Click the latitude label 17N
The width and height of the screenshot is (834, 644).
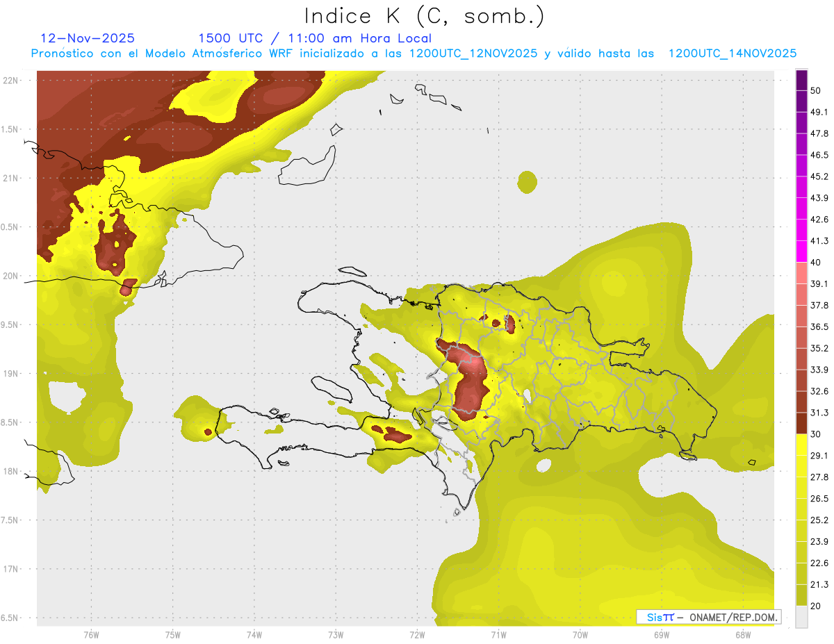pos(10,569)
